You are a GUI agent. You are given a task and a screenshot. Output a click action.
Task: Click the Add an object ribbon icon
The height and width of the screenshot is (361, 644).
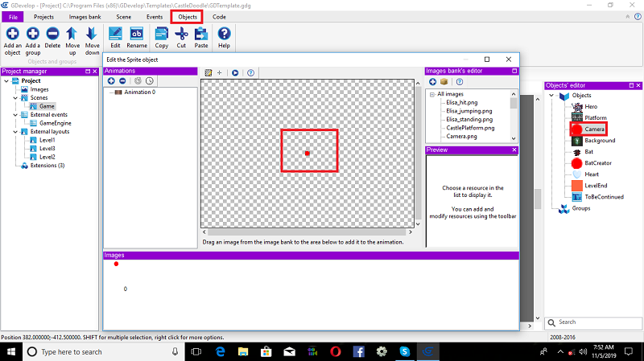(12, 34)
